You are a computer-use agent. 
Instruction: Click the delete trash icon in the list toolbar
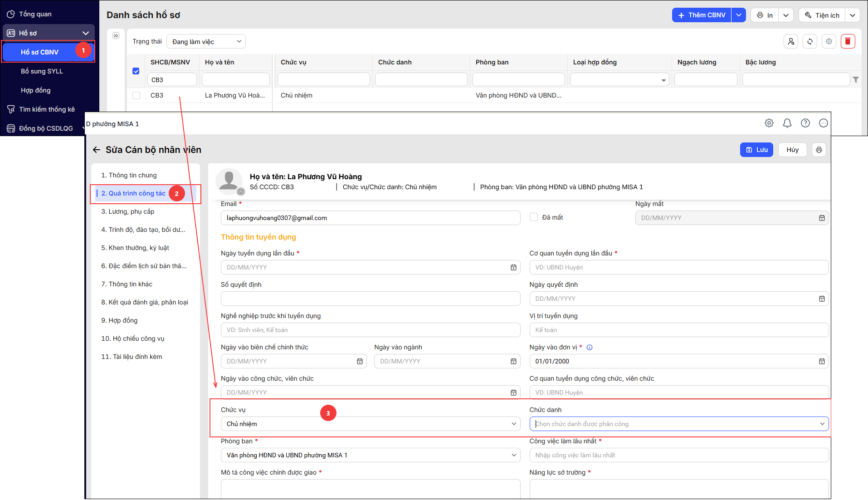848,41
